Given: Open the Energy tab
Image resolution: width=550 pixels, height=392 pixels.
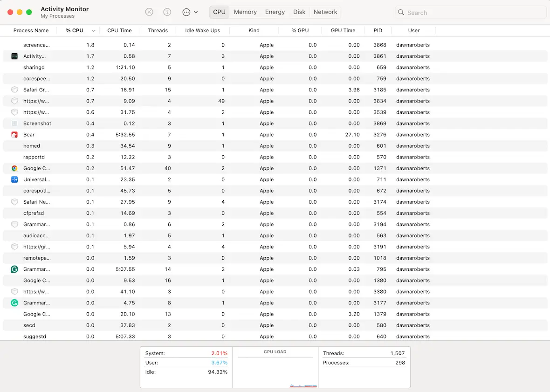Looking at the screenshot, I should (275, 12).
